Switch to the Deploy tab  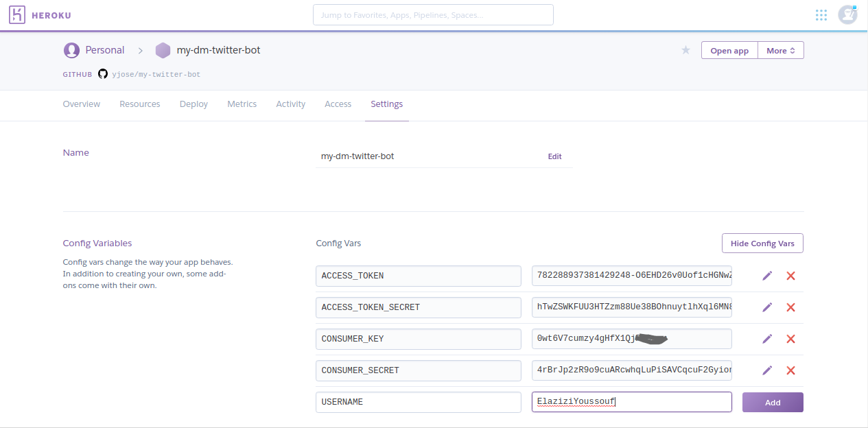point(193,104)
